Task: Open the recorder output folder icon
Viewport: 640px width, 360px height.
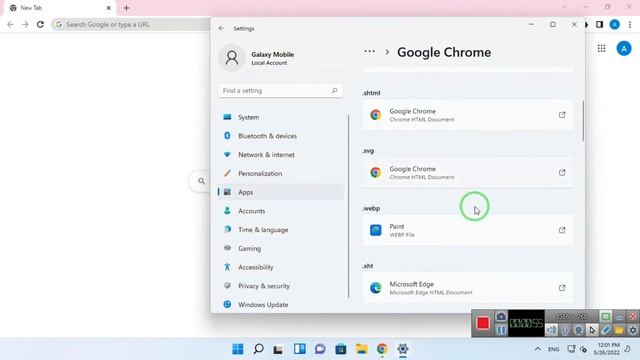Action: [x=619, y=330]
